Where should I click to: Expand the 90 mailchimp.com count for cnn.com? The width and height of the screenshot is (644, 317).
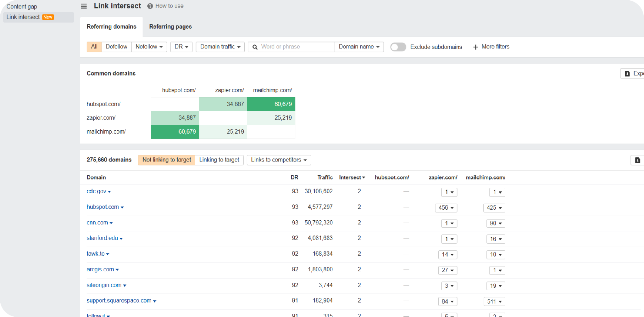point(496,224)
